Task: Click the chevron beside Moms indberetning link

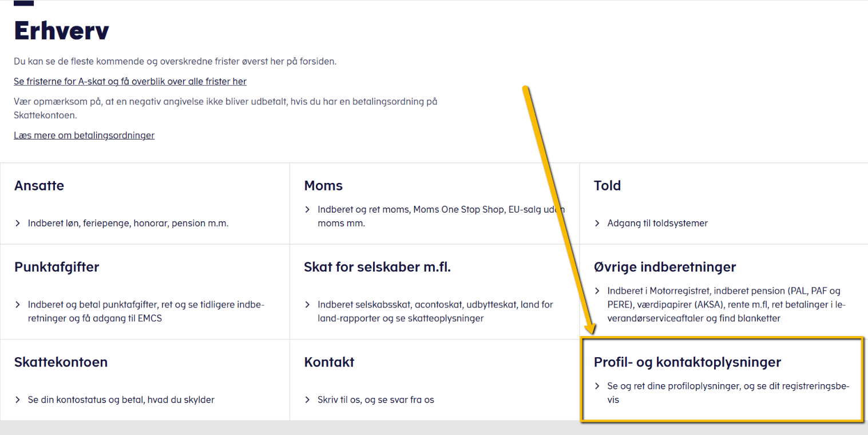Action: click(x=307, y=210)
